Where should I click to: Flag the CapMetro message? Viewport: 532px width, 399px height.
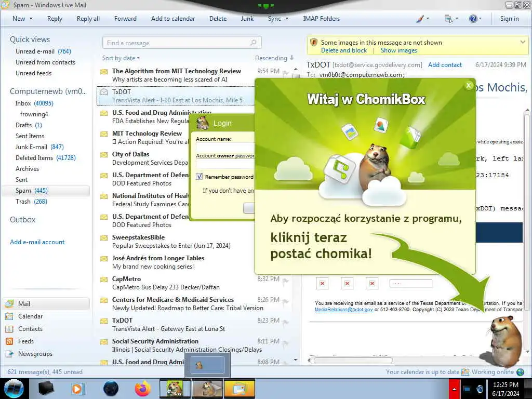pyautogui.click(x=286, y=281)
